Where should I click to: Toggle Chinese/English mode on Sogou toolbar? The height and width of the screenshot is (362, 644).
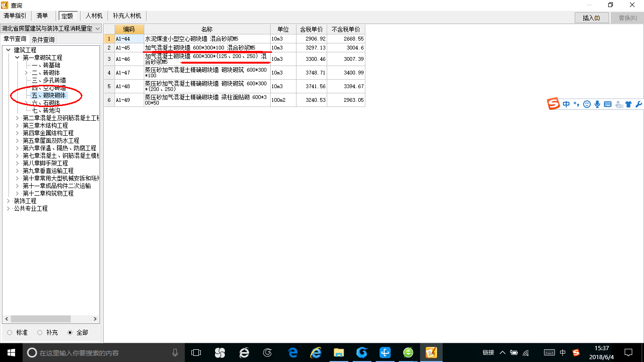point(566,105)
